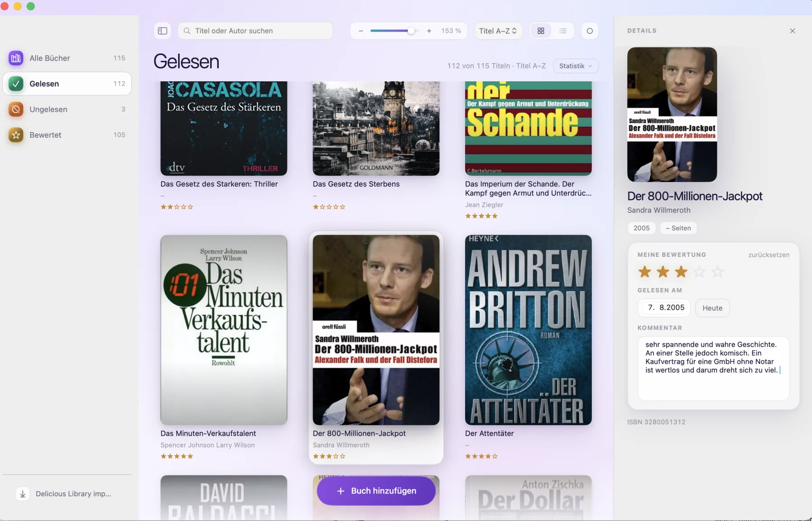Select the Gelesen sidebar item
Image resolution: width=812 pixels, height=521 pixels.
(x=67, y=84)
